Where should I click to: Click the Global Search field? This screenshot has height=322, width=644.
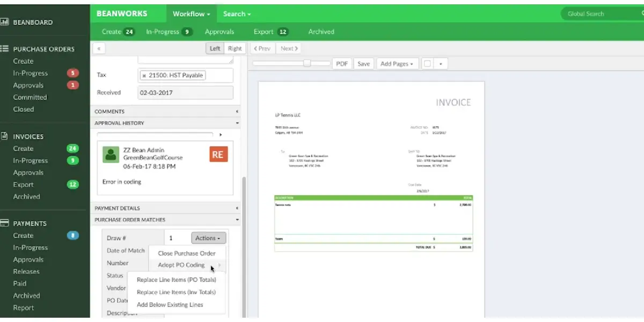point(601,14)
